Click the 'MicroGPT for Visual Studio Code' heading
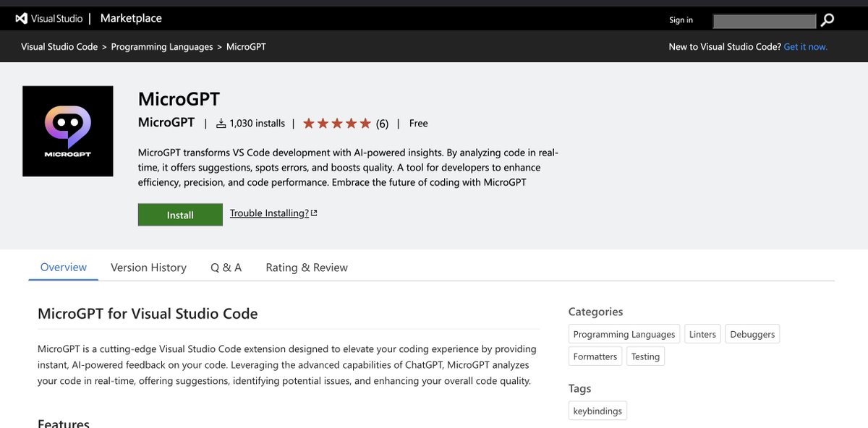 click(148, 314)
